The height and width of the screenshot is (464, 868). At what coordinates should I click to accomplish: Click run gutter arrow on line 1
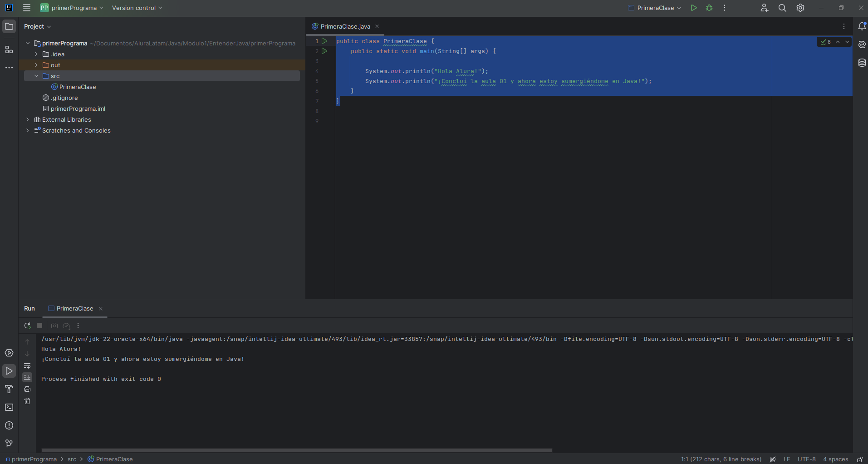click(x=324, y=41)
